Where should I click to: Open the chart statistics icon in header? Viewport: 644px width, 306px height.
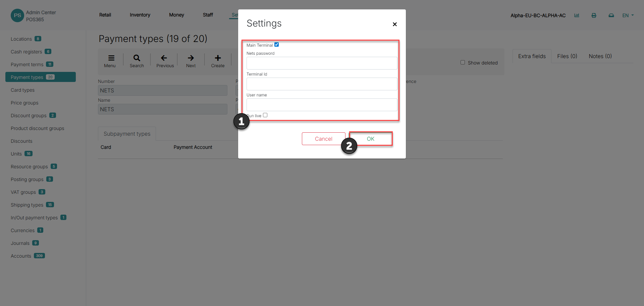point(577,15)
